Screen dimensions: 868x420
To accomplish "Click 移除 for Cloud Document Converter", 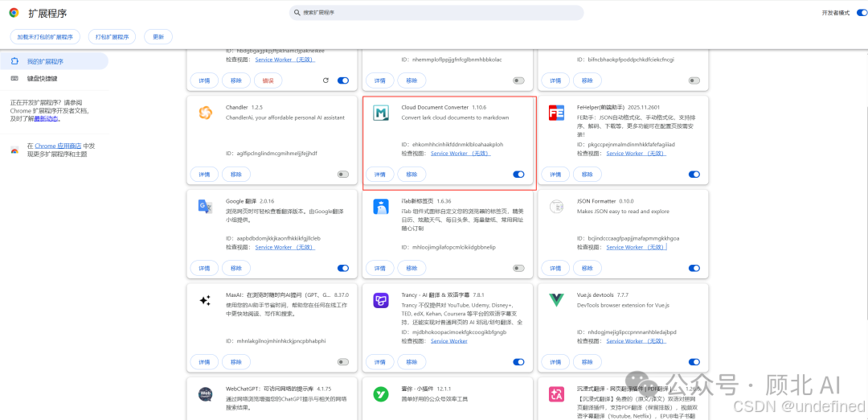I will (x=411, y=174).
